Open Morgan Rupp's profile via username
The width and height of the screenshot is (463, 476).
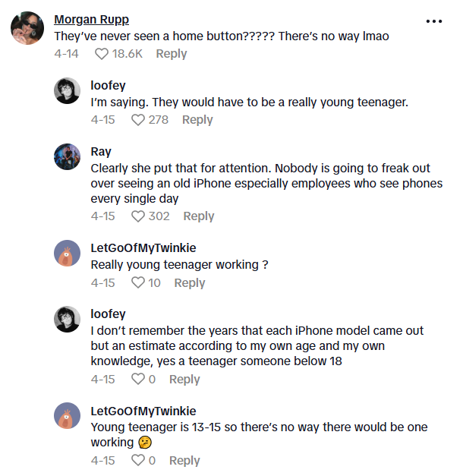(92, 20)
